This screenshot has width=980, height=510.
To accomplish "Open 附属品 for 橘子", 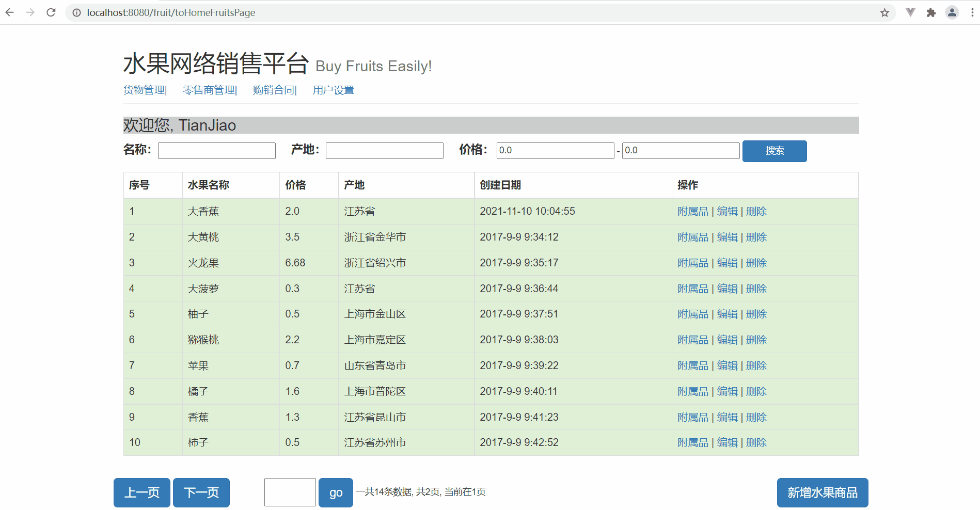I will 693,391.
